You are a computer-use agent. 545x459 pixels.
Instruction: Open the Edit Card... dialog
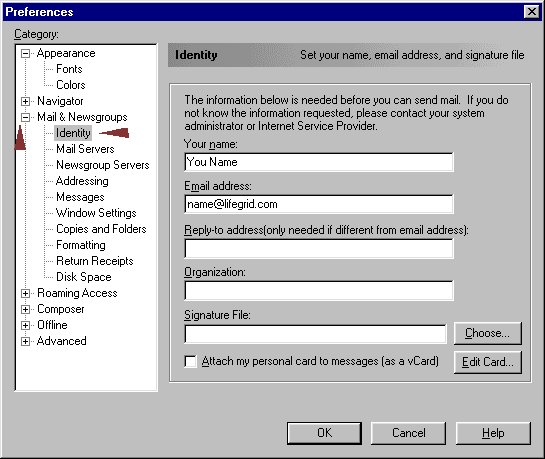pyautogui.click(x=487, y=362)
